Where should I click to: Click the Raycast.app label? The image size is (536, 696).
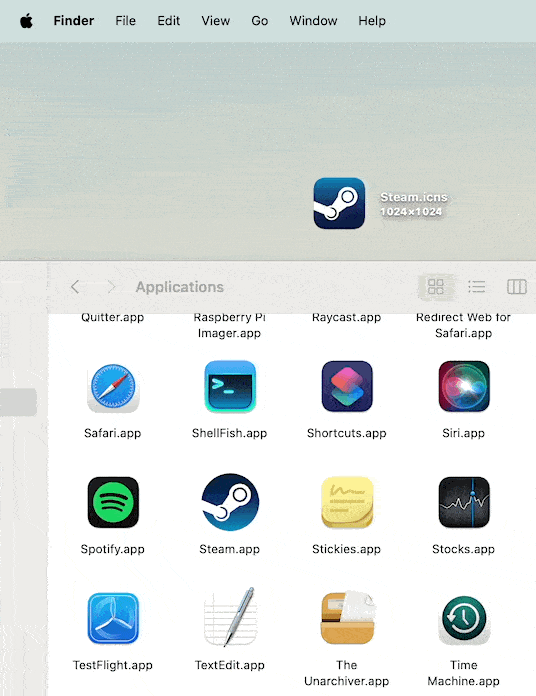pos(347,317)
